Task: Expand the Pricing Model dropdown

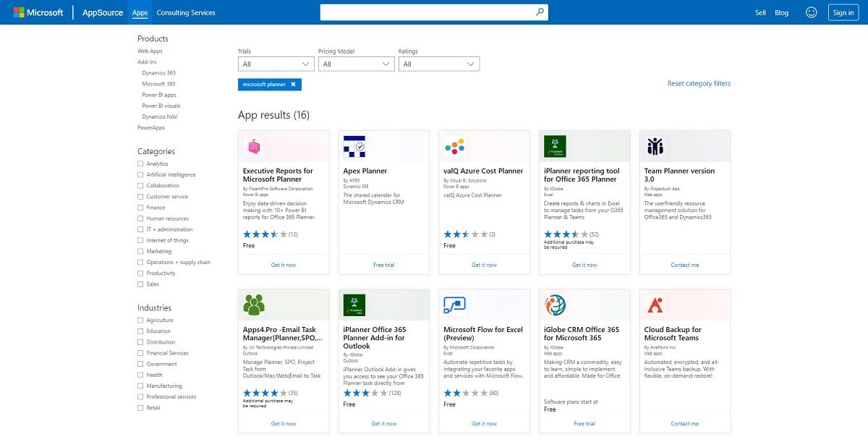Action: 357,64
